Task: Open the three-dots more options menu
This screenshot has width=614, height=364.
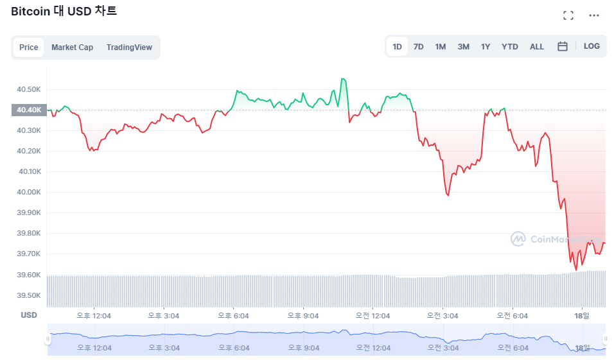Action: [593, 15]
